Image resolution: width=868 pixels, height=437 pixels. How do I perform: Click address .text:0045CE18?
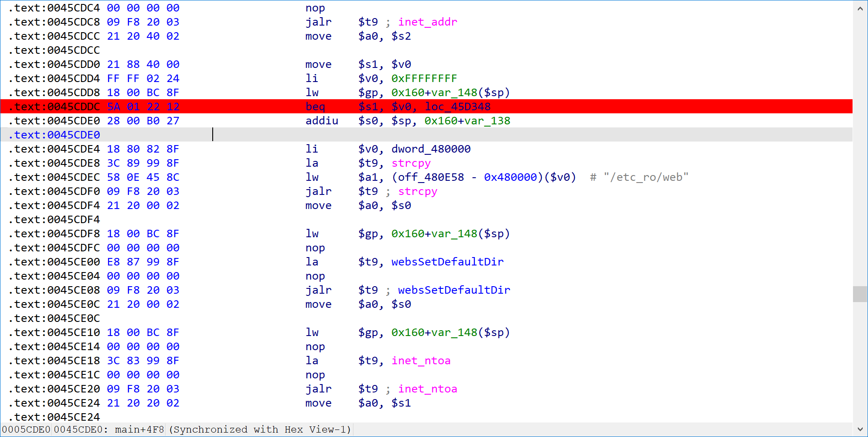(x=54, y=361)
